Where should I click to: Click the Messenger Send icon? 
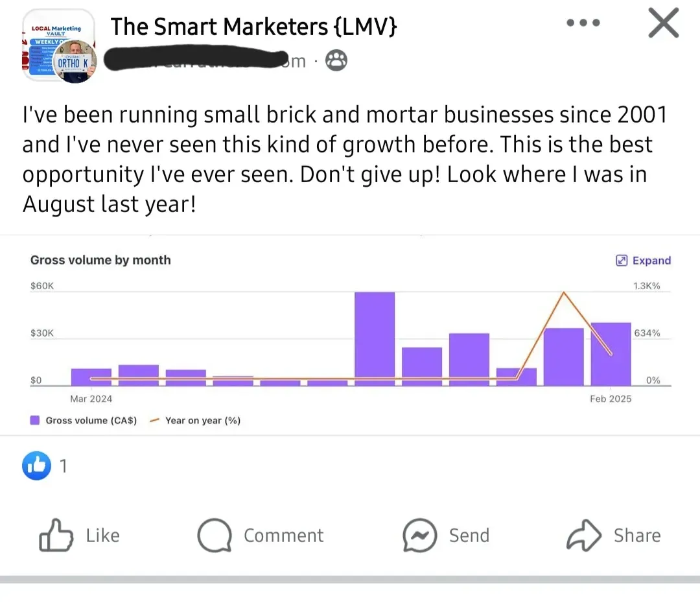click(x=419, y=536)
